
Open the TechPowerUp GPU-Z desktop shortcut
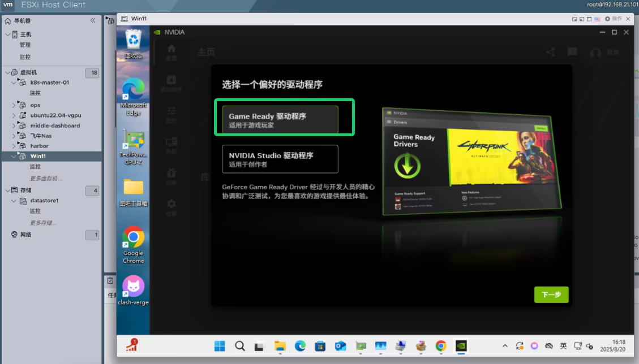(x=133, y=147)
